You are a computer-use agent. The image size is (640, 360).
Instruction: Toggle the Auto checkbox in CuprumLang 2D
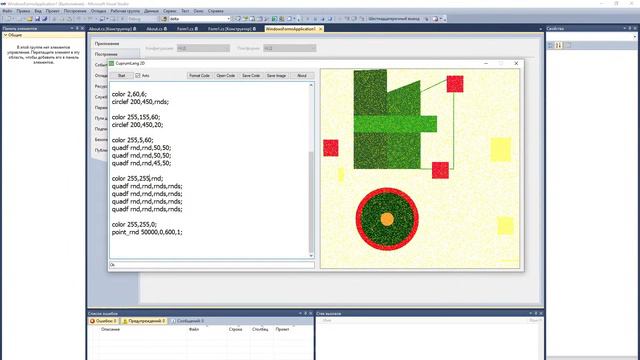(x=138, y=76)
